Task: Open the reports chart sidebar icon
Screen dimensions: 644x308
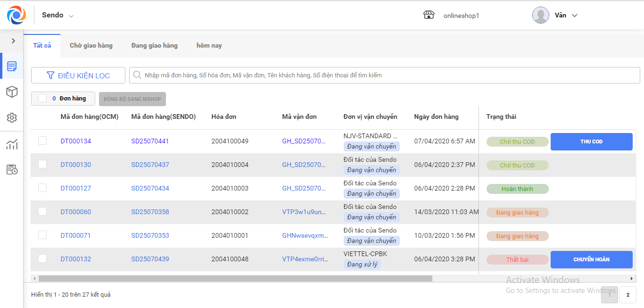Action: click(x=12, y=144)
